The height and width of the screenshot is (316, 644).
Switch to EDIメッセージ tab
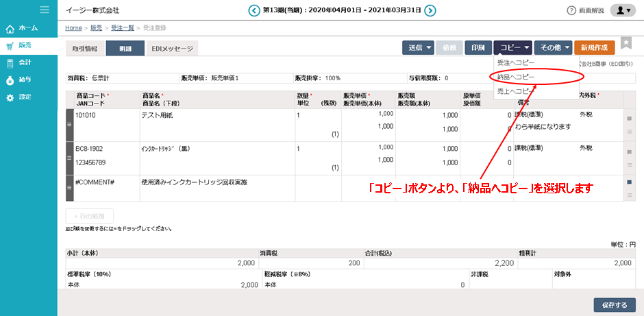point(172,49)
